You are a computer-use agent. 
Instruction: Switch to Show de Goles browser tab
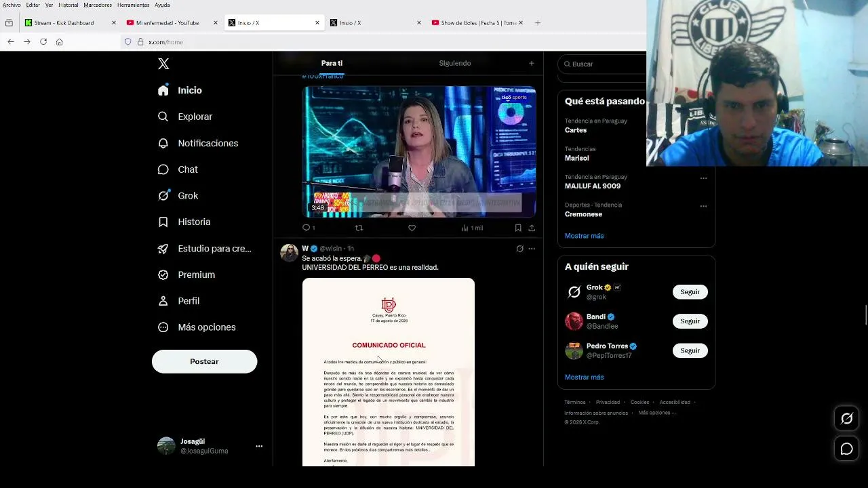477,23
